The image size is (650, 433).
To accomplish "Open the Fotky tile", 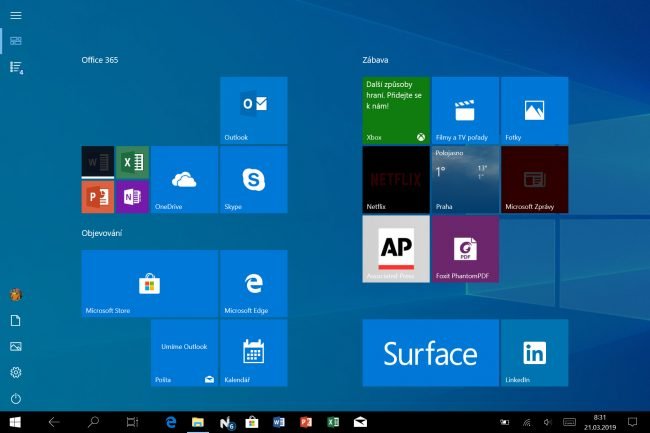I will pyautogui.click(x=534, y=110).
